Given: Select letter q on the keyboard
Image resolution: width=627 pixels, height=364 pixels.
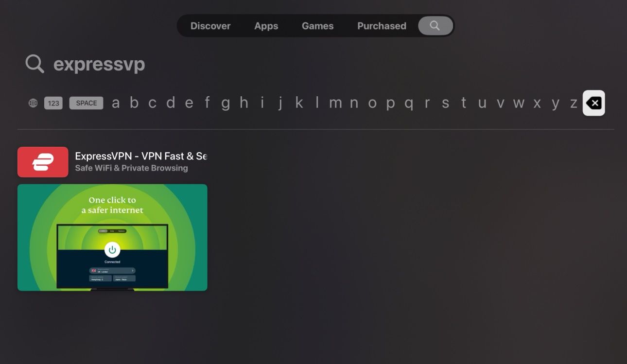Looking at the screenshot, I should pos(409,103).
